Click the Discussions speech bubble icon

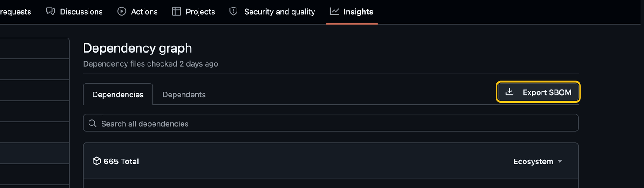51,12
